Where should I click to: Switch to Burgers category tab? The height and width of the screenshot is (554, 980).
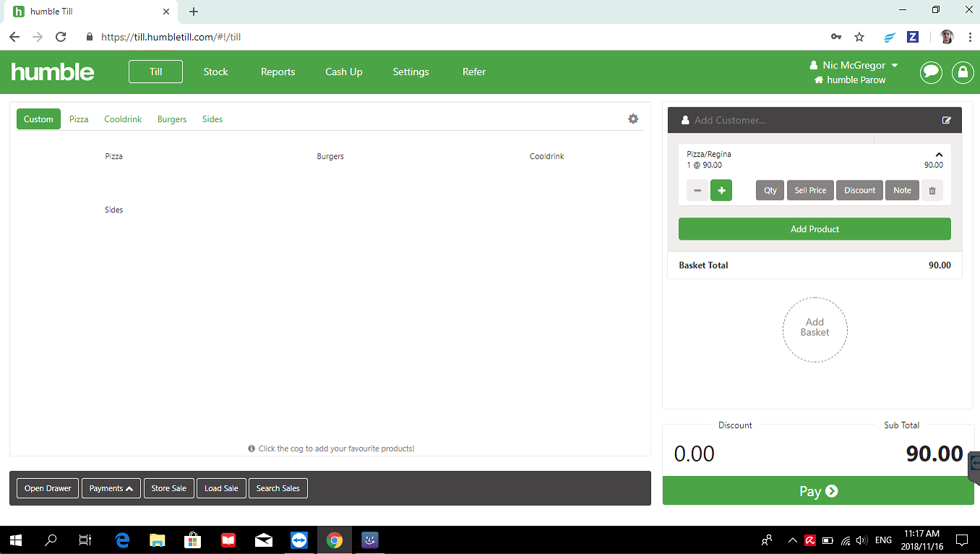172,119
